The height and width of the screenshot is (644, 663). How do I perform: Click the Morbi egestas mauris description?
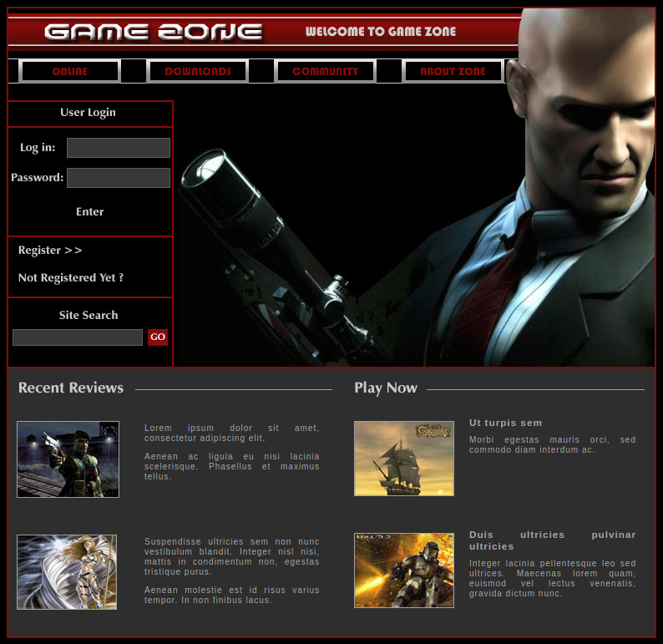point(552,445)
